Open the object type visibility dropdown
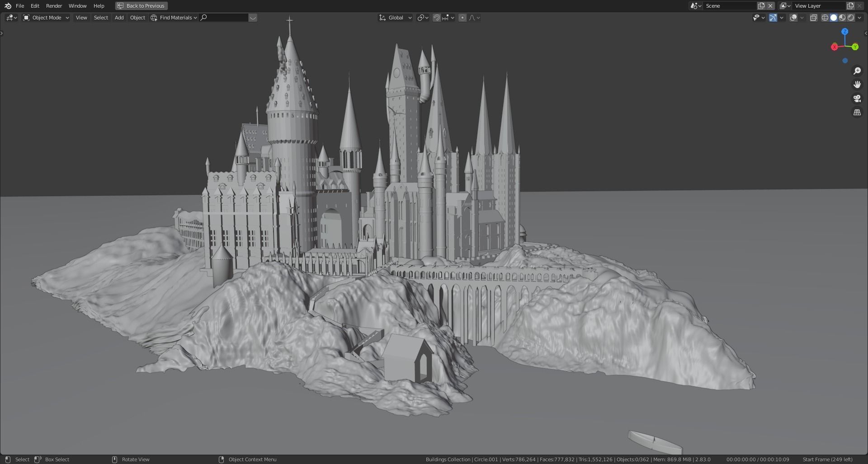The image size is (868, 464). [759, 18]
